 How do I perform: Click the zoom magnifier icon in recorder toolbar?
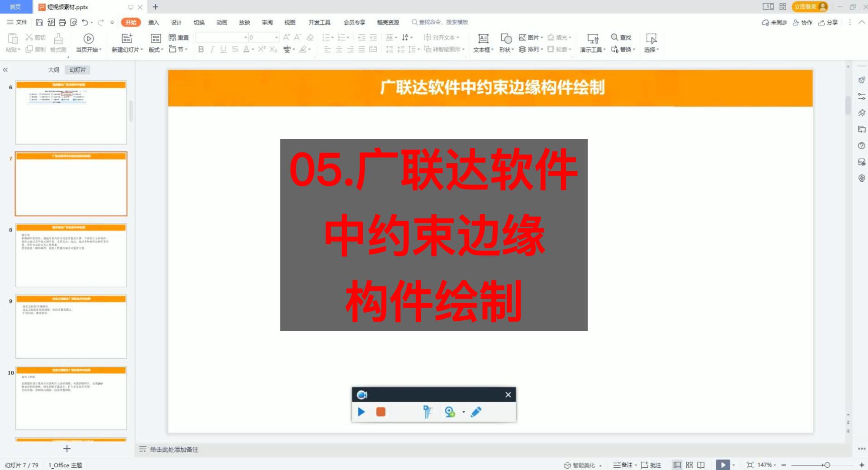(x=450, y=412)
